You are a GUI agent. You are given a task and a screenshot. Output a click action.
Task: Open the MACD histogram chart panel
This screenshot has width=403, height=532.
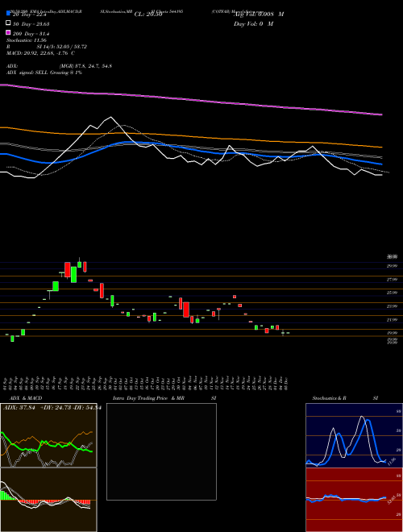(x=48, y=500)
